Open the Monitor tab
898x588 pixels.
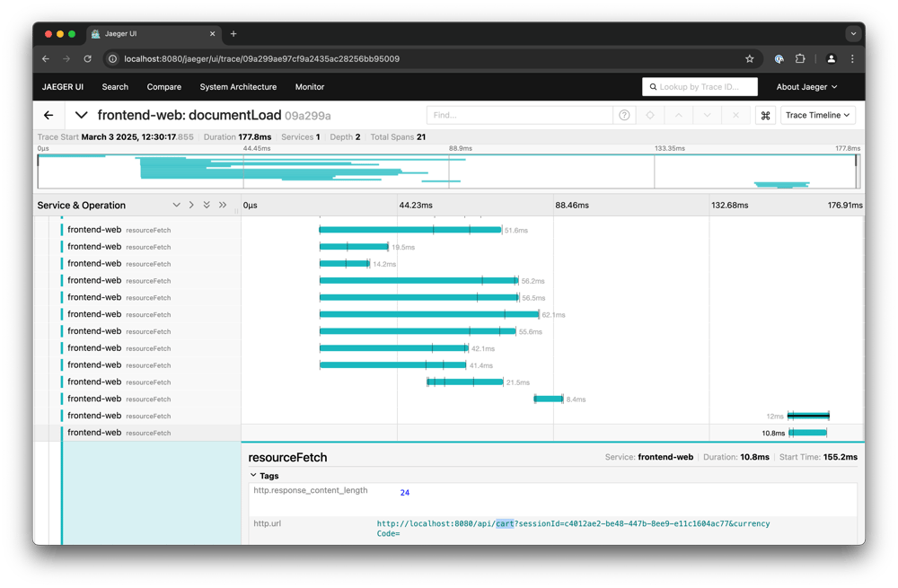click(310, 87)
